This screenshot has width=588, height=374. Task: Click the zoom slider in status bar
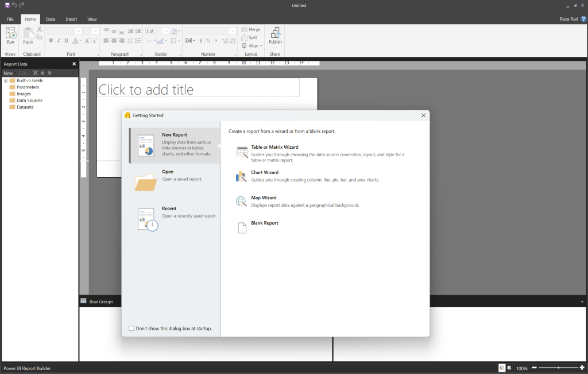pos(557,368)
